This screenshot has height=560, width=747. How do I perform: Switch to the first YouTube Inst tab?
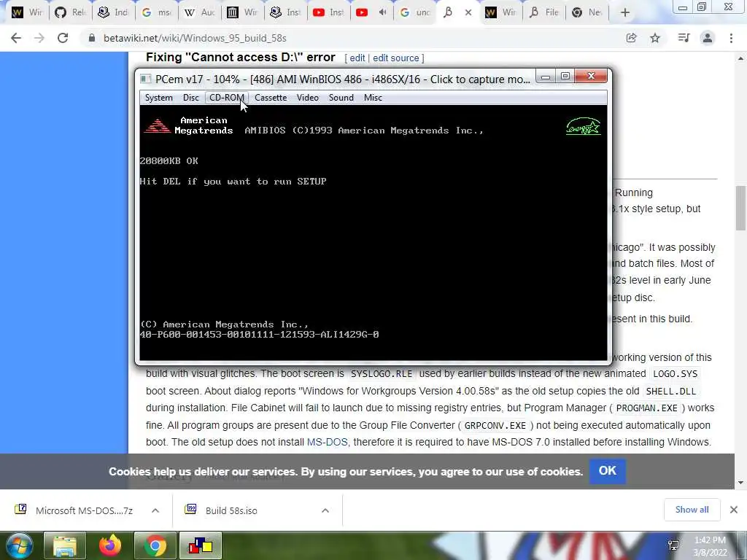click(x=329, y=12)
